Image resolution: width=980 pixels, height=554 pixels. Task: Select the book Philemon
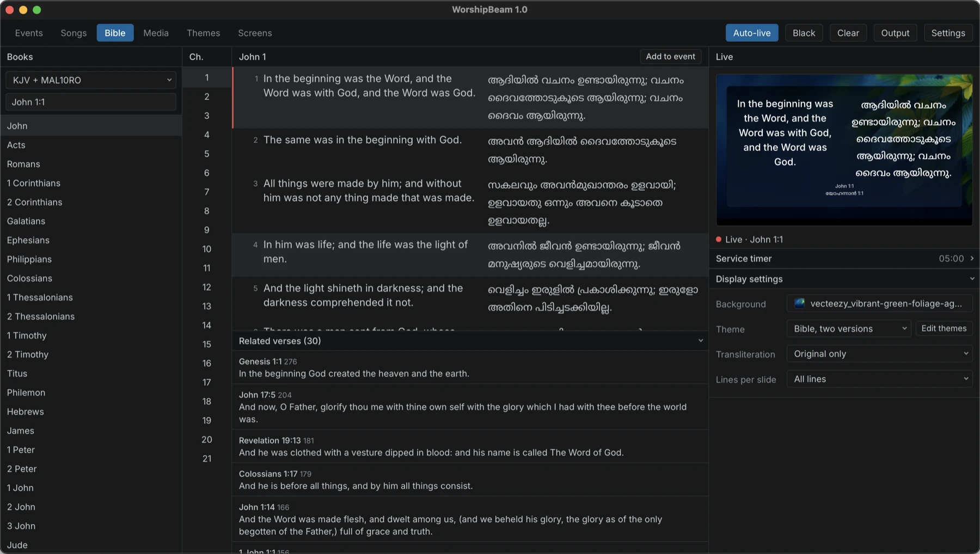pyautogui.click(x=91, y=392)
